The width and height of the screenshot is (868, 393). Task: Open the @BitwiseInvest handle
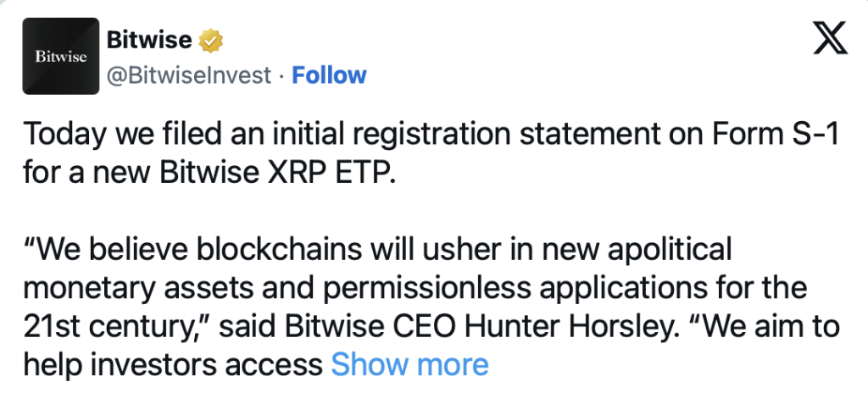tap(189, 75)
